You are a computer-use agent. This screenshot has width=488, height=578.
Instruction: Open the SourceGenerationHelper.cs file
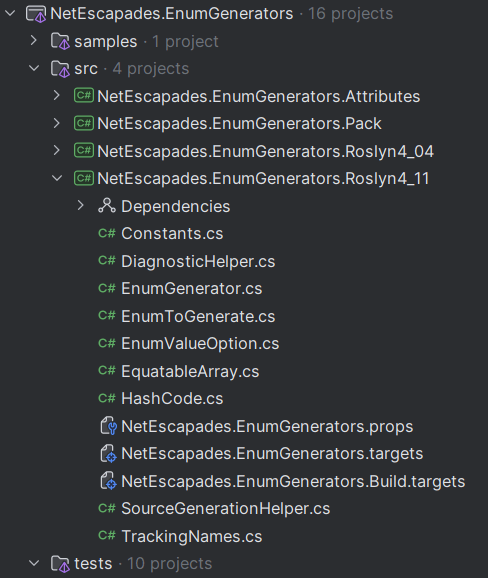coord(226,509)
